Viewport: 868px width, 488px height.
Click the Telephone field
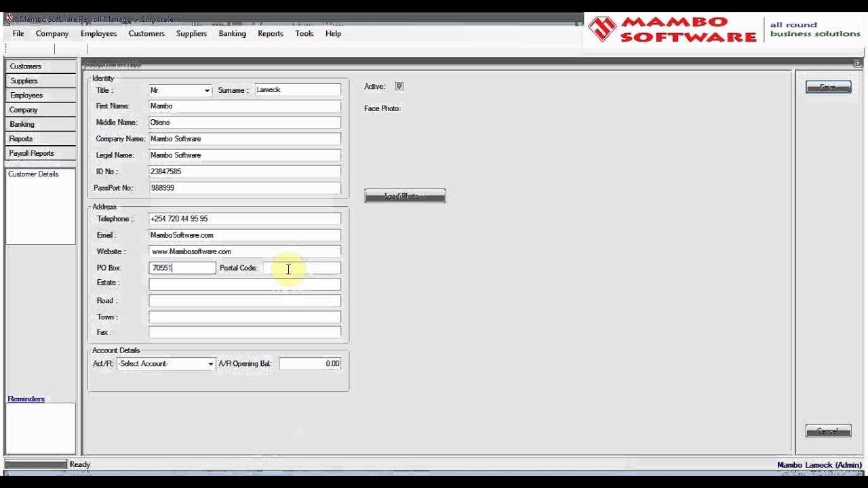coord(245,219)
